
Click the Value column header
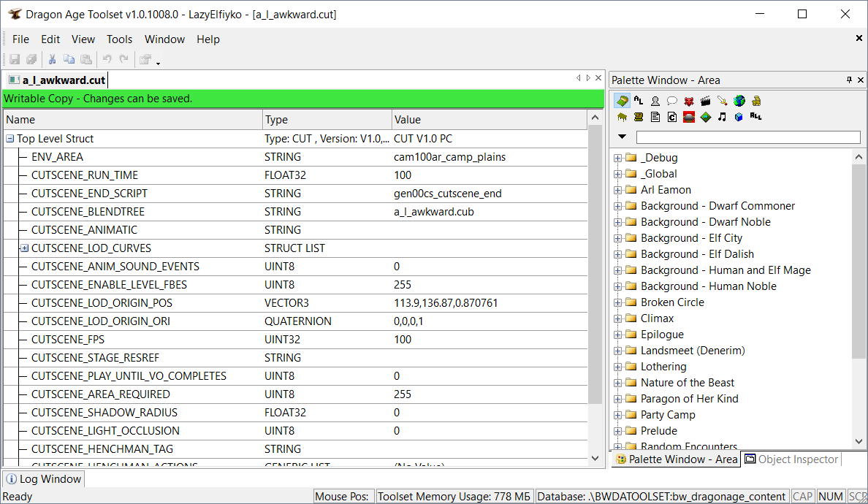pos(490,120)
